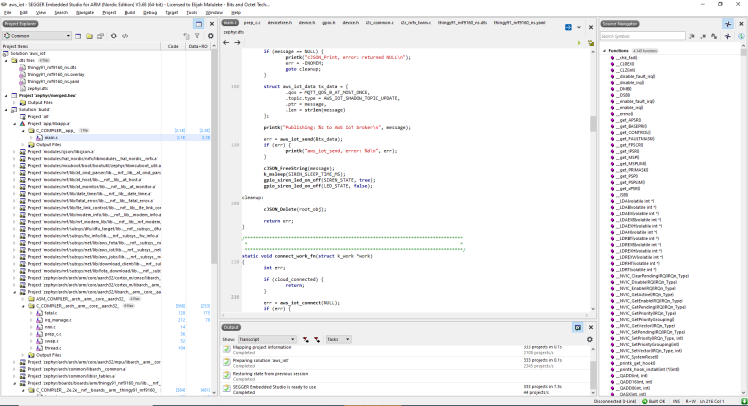Select main.c in the project tree
The height and width of the screenshot is (406, 748).
click(x=50, y=137)
